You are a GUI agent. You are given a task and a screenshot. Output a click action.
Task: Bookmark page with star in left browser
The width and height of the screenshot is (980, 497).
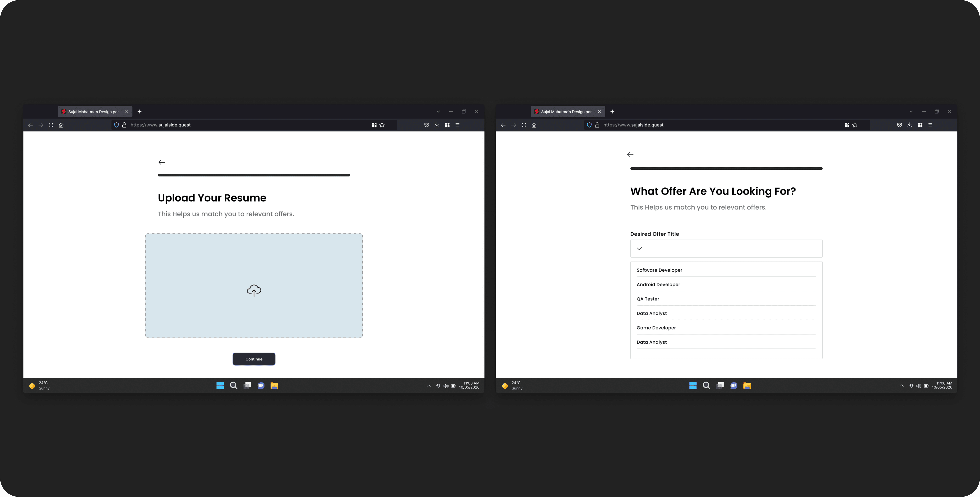tap(382, 125)
